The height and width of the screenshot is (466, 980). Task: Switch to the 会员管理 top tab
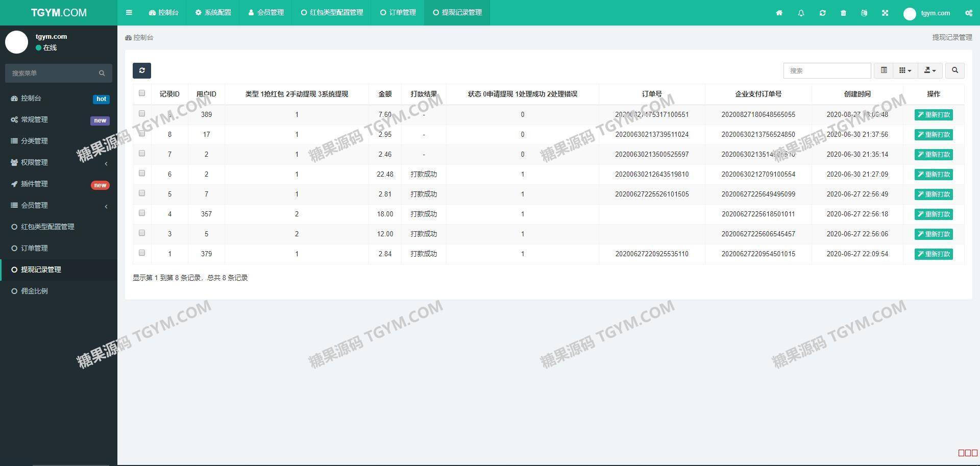pos(266,13)
